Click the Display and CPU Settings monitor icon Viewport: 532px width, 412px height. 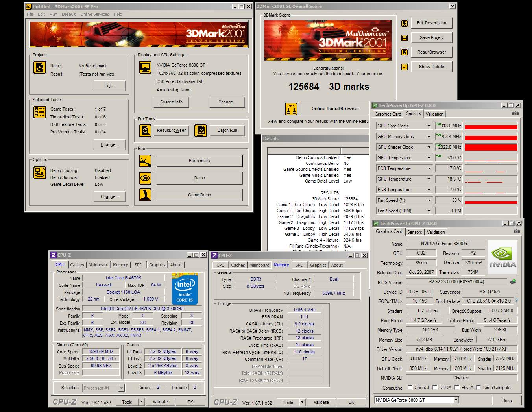coord(145,67)
